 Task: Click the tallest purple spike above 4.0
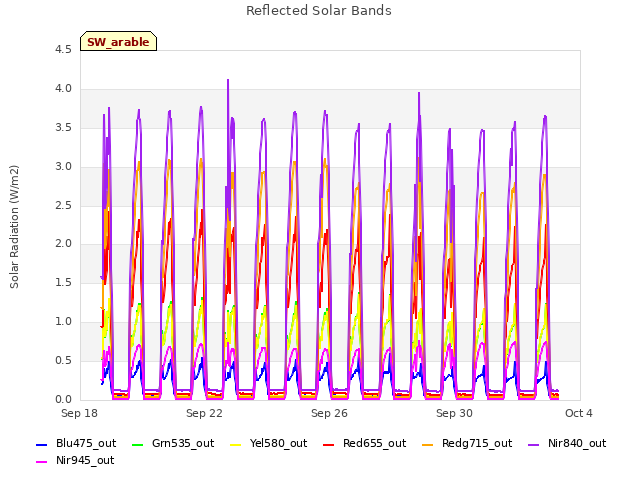(x=228, y=81)
